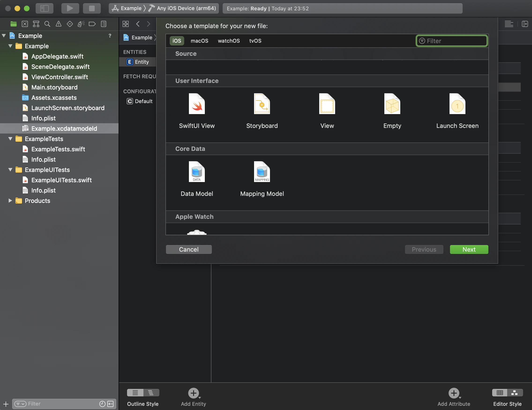Click the Add Entity plus button
This screenshot has height=410, width=532.
click(x=193, y=393)
